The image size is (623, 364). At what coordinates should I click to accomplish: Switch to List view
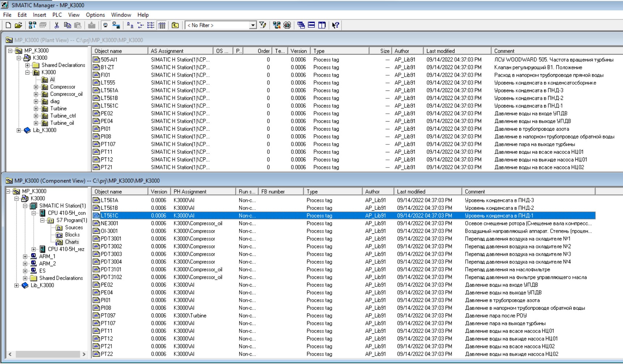[151, 25]
